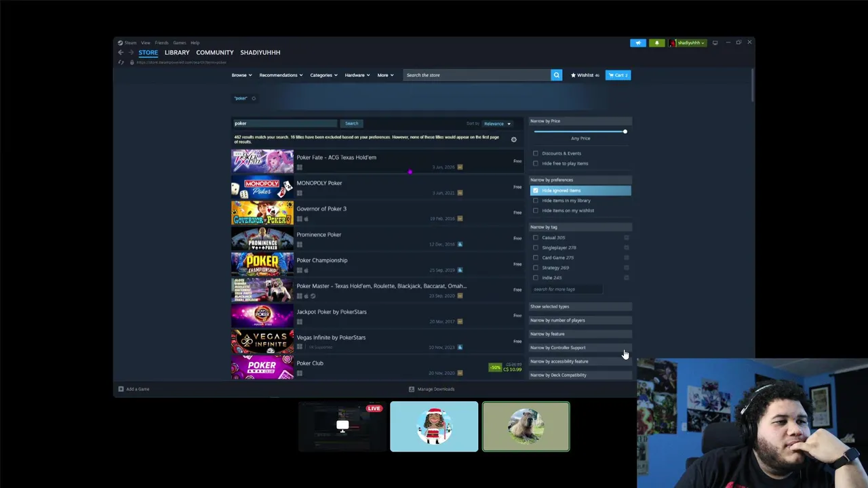Image resolution: width=868 pixels, height=488 pixels.
Task: Click review icon on Poker Club row
Action: (x=460, y=373)
